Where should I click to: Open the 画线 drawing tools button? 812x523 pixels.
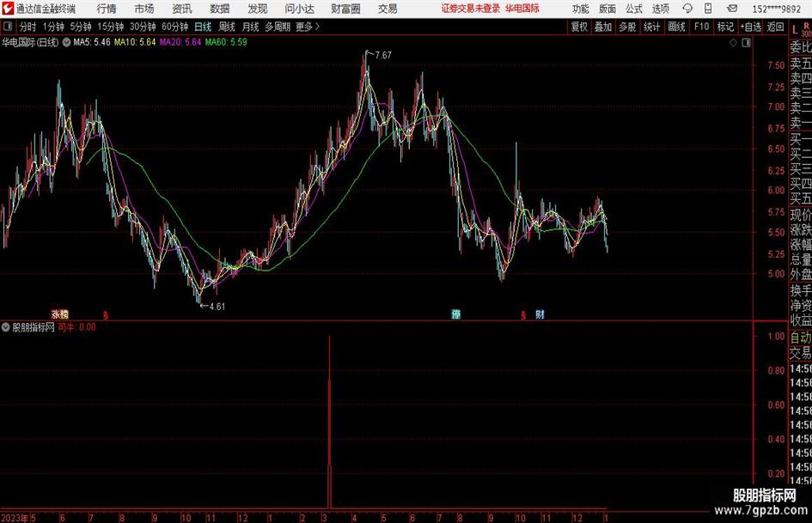tap(676, 27)
